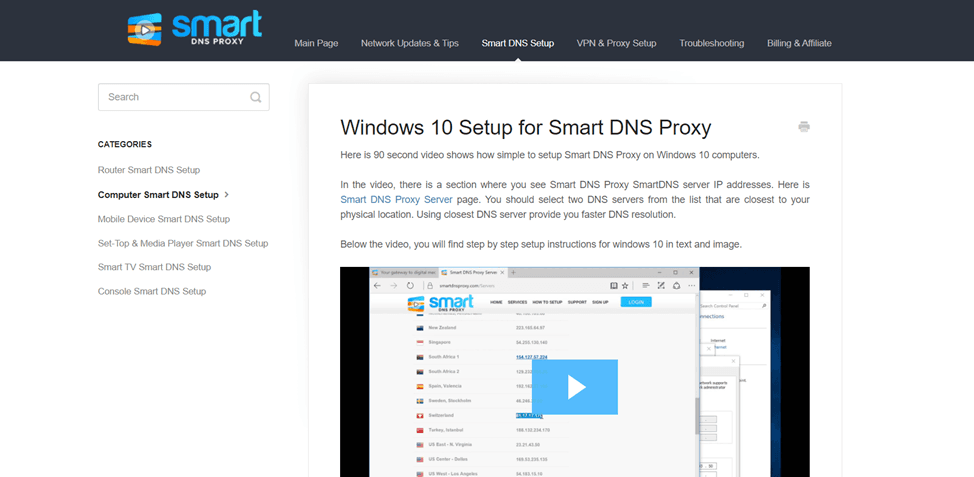Open Set-Top & Media Player Smart DNS Setup
Viewport: 974px width, 477px height.
[183, 243]
